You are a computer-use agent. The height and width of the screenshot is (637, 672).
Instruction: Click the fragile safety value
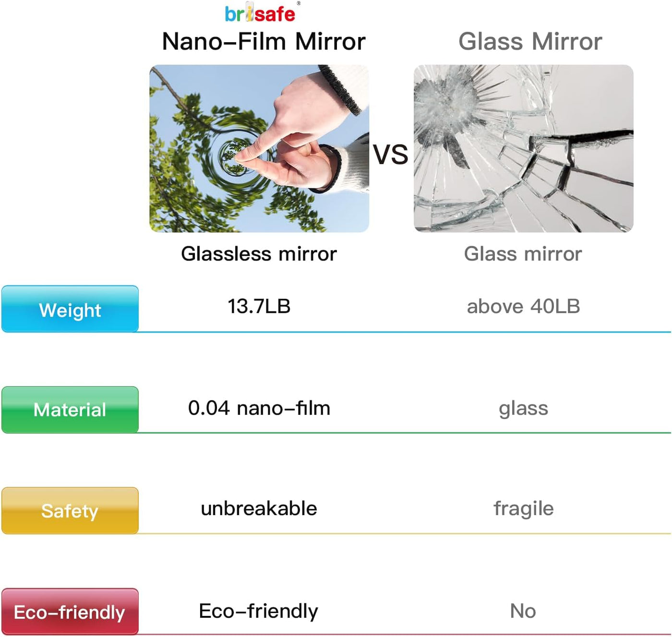coord(523,508)
